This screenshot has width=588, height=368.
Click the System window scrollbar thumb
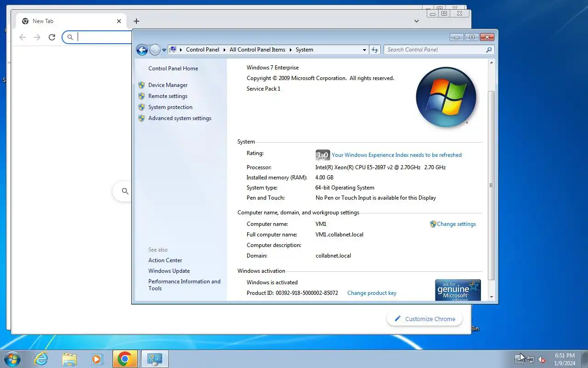click(x=491, y=185)
